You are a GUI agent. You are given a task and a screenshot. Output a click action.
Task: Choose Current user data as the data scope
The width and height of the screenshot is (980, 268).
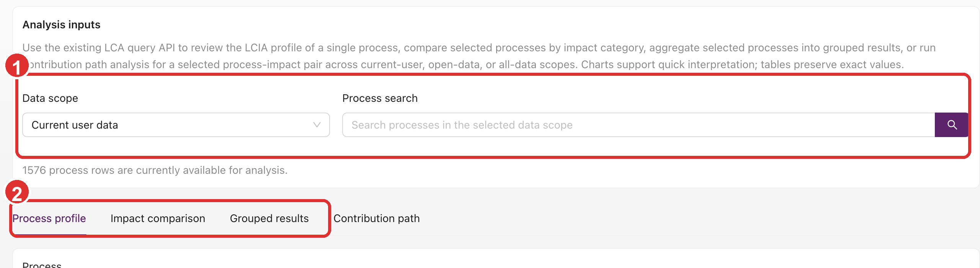click(176, 125)
